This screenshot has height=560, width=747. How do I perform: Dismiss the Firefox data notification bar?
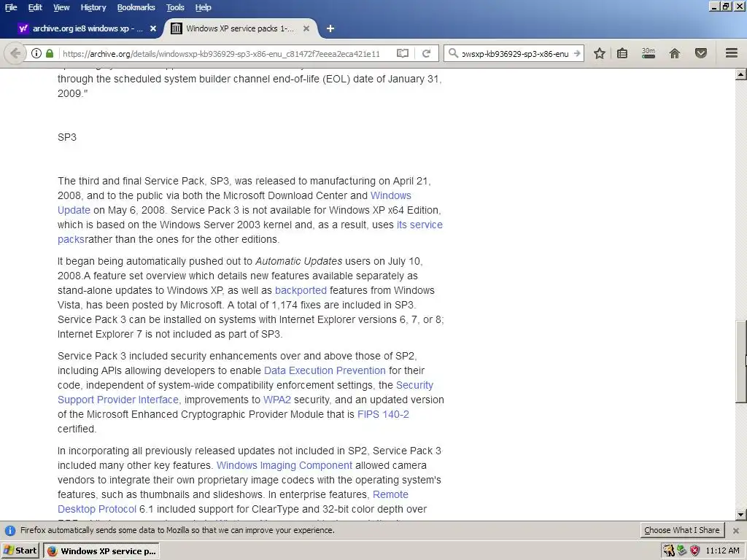[736, 531]
